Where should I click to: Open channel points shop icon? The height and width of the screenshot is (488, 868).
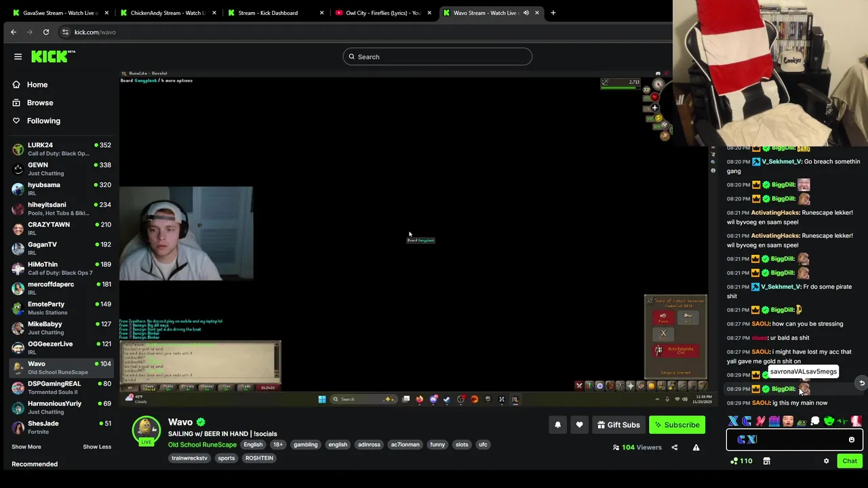click(766, 461)
